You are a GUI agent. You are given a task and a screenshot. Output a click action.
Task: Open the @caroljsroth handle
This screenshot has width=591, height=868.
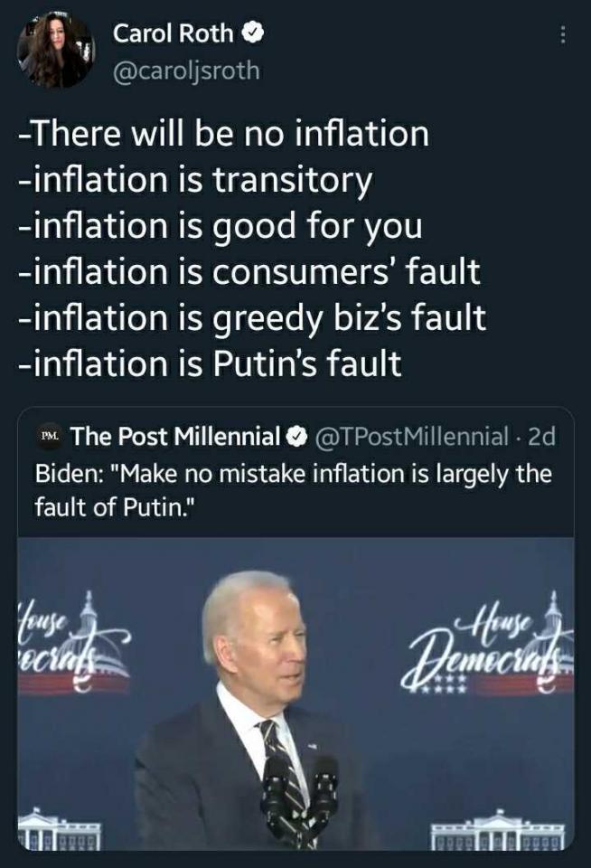(x=186, y=70)
